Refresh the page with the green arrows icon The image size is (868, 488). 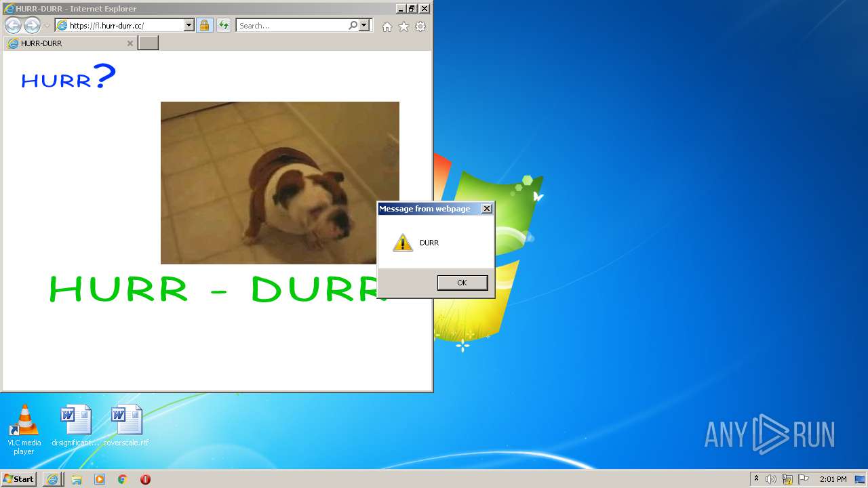(x=224, y=26)
